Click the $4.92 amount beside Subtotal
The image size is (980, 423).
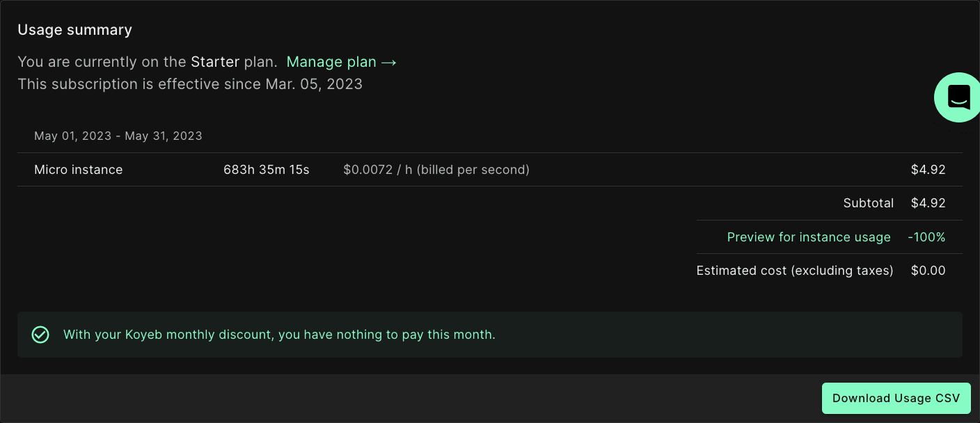[x=928, y=203]
